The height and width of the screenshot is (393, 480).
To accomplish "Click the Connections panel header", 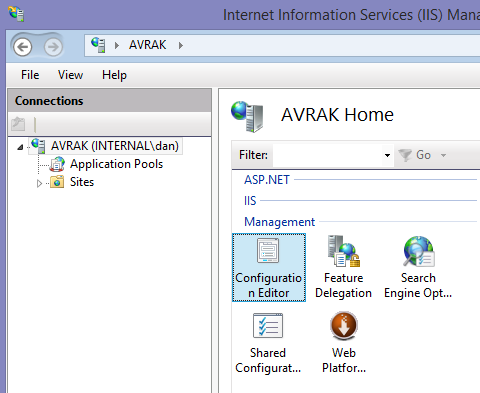I will point(110,101).
